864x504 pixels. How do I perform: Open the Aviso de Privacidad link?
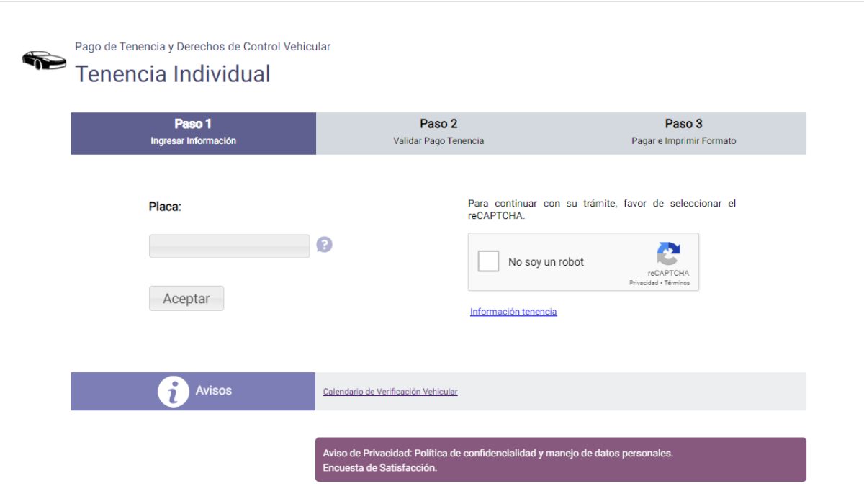click(x=498, y=454)
